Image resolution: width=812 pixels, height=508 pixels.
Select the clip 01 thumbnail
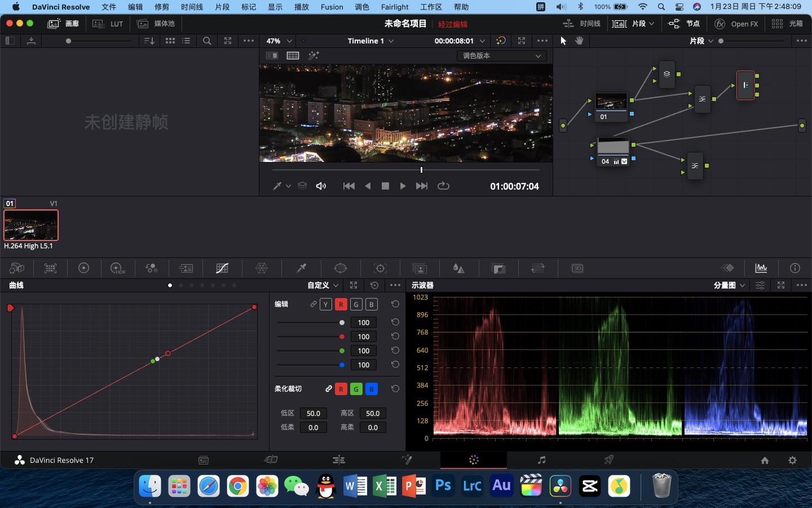(31, 225)
